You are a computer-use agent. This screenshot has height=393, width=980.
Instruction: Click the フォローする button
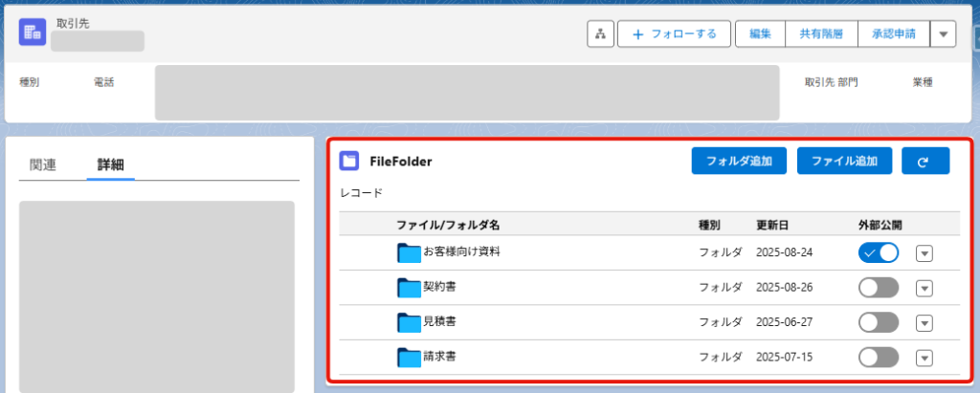(675, 33)
